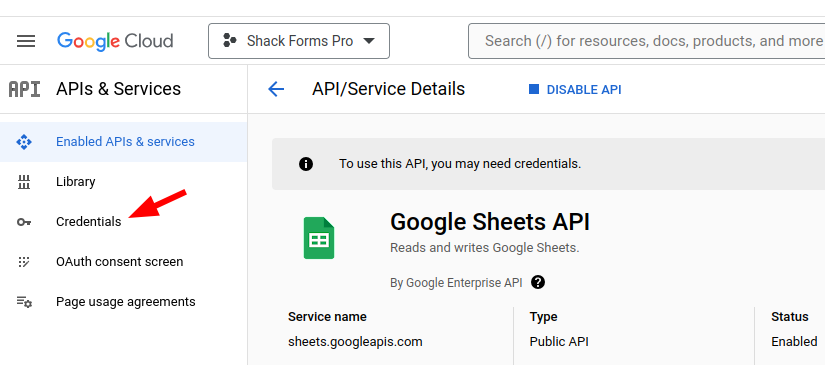
Task: Go back using the blue arrow
Action: 276,89
